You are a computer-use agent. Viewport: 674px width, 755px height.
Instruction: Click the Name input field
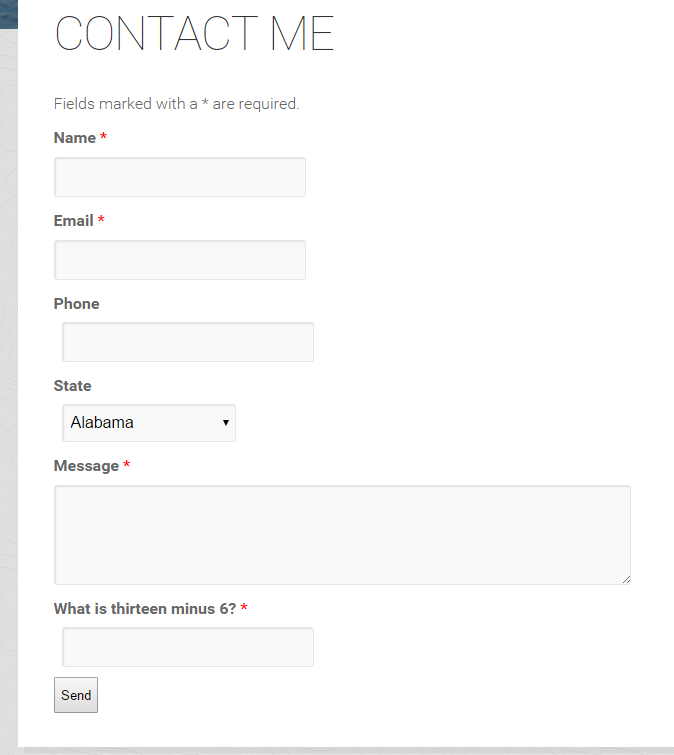pyautogui.click(x=180, y=177)
